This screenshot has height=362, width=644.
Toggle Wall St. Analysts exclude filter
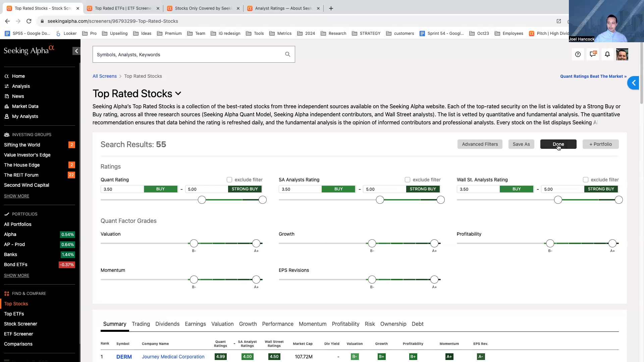[x=586, y=180]
